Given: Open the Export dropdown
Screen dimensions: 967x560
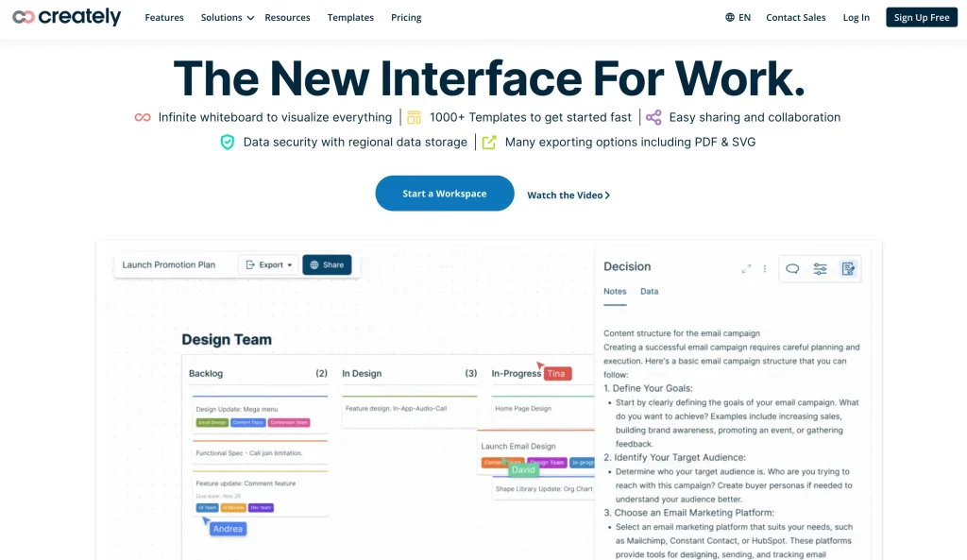Looking at the screenshot, I should point(268,264).
